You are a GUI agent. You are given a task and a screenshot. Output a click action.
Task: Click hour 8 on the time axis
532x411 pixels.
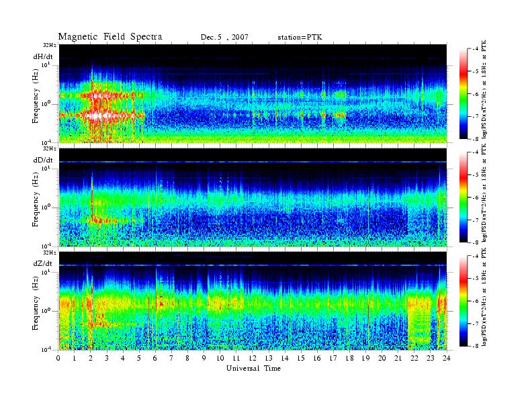pyautogui.click(x=187, y=358)
